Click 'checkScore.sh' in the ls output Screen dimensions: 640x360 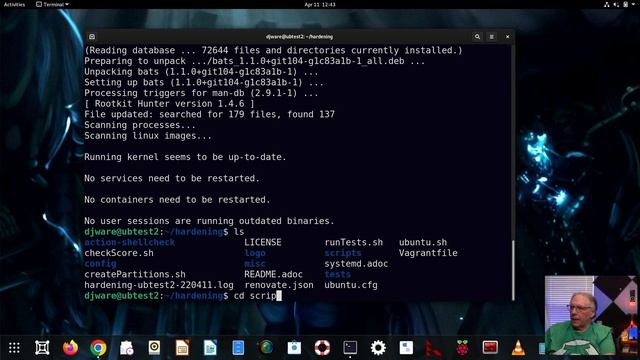click(x=119, y=253)
